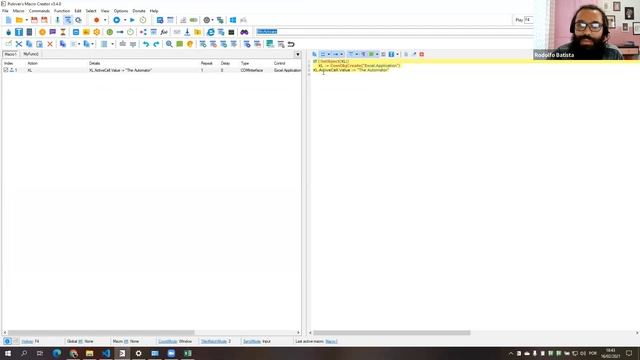Click the New macro file icon
The image size is (640, 360).
(x=9, y=20)
